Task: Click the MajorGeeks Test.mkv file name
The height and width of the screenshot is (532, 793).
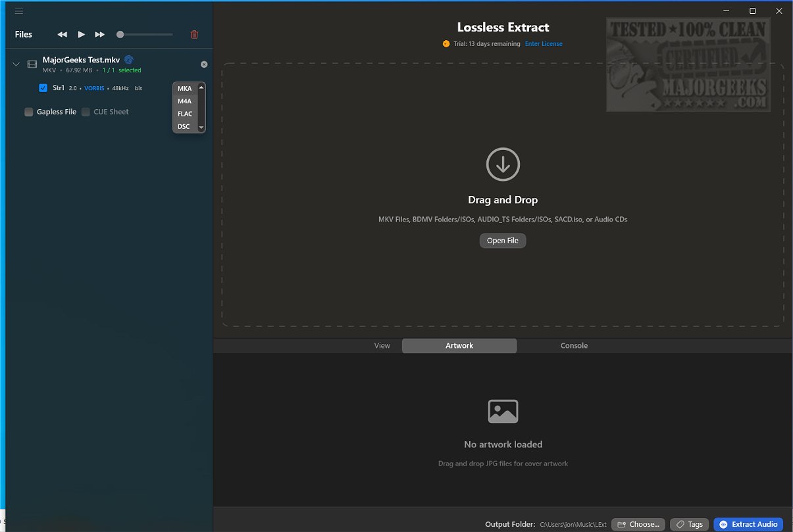Action: pos(82,60)
